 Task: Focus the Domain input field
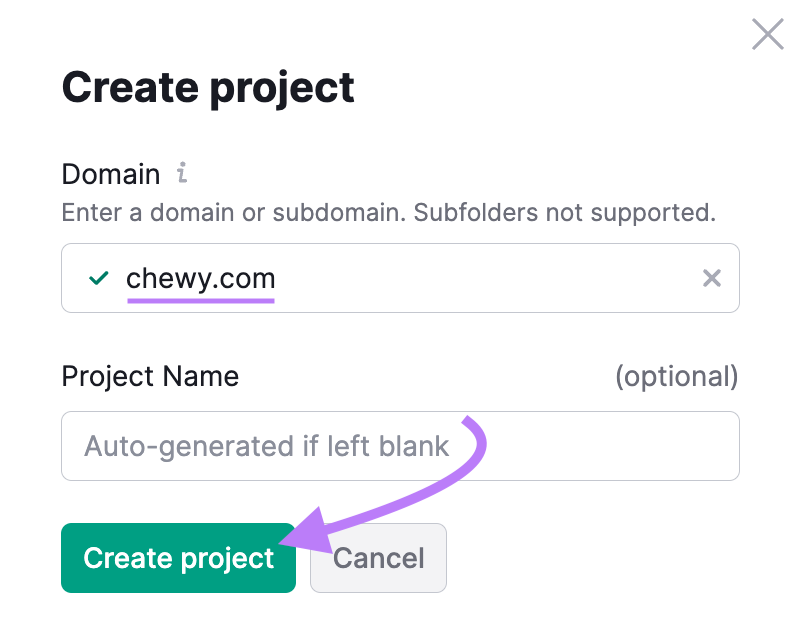pos(400,278)
